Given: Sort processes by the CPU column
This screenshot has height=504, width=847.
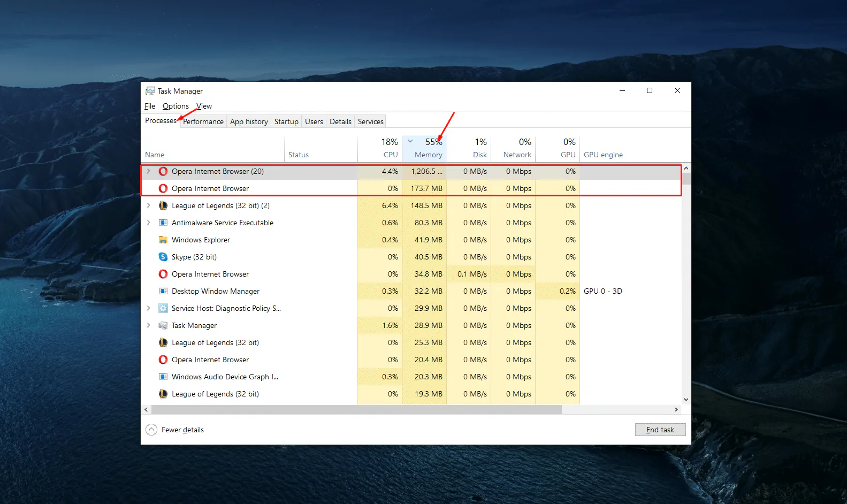Looking at the screenshot, I should click(x=379, y=148).
